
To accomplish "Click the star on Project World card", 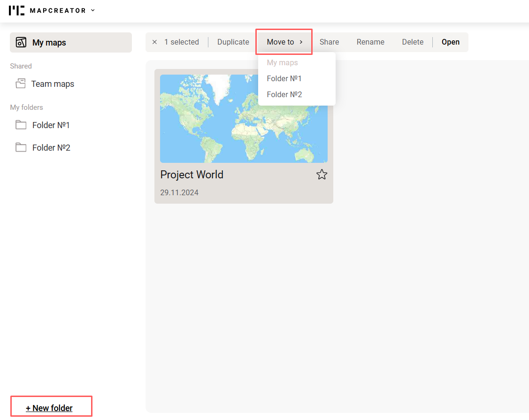I will click(322, 174).
